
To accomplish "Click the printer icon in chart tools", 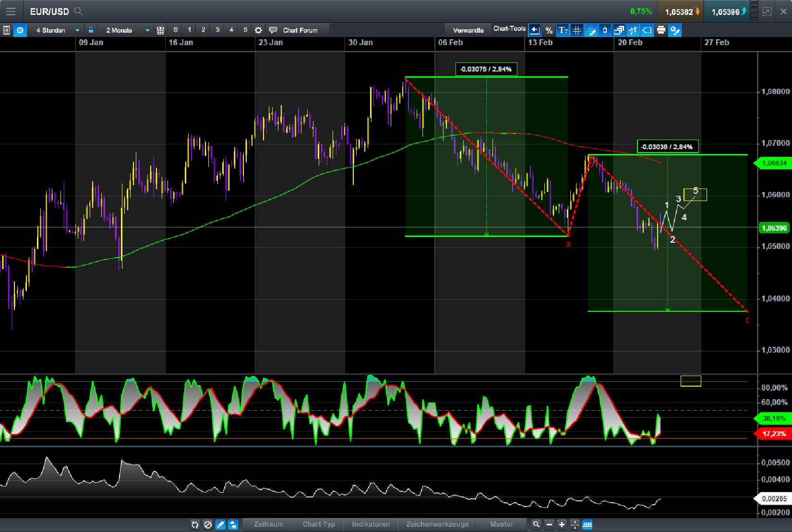I will (x=661, y=30).
